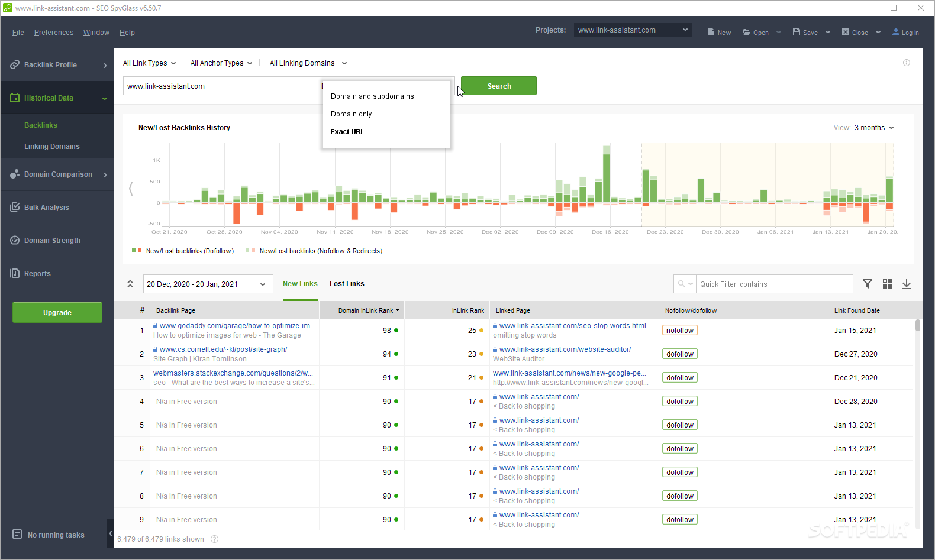Open the File menu

click(18, 33)
